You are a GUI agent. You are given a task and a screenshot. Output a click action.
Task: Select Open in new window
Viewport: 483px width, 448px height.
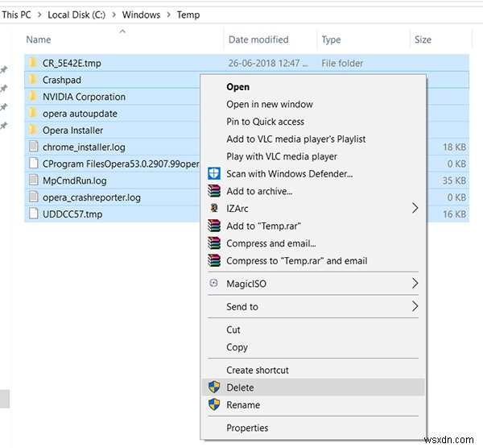point(269,104)
